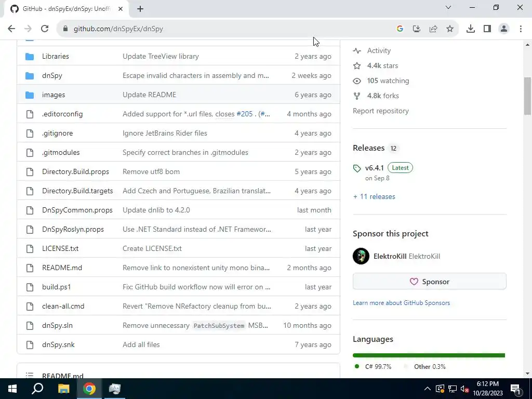The width and height of the screenshot is (532, 399).
Task: Open Chrome three-dot menu
Action: (x=521, y=29)
